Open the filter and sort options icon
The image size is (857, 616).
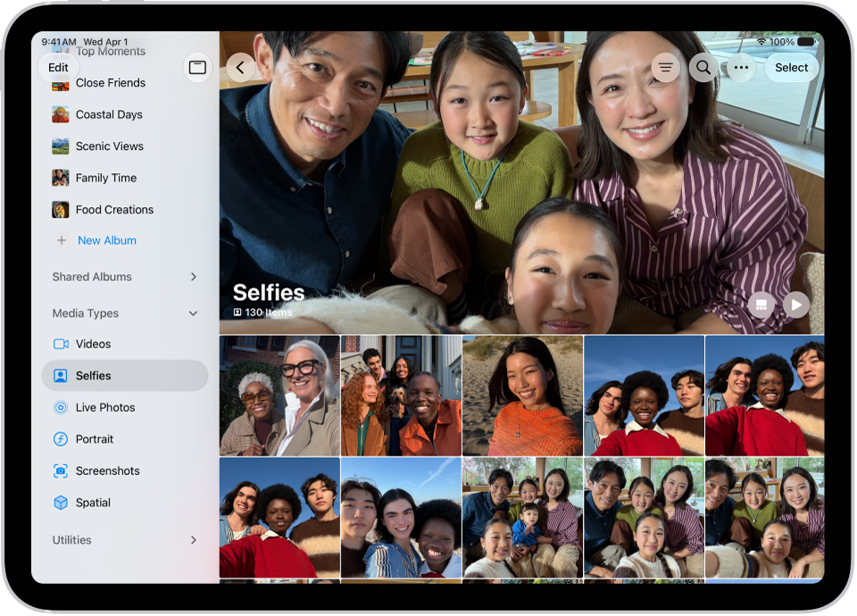click(x=666, y=67)
